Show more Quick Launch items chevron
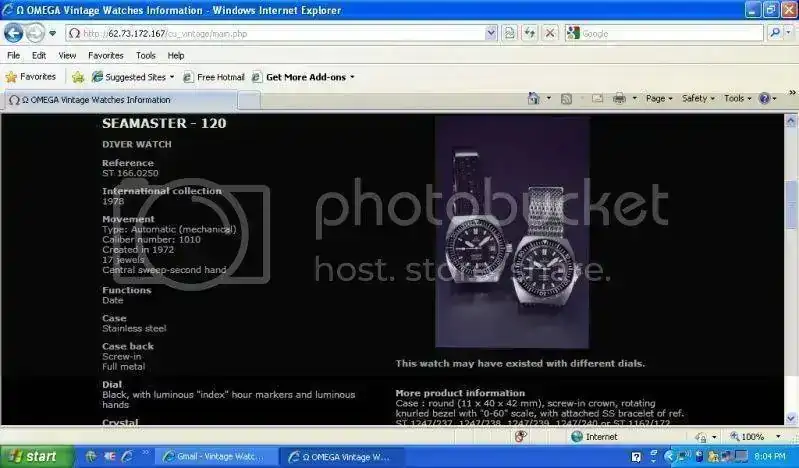Screen dimensions: 799x468 145,453
